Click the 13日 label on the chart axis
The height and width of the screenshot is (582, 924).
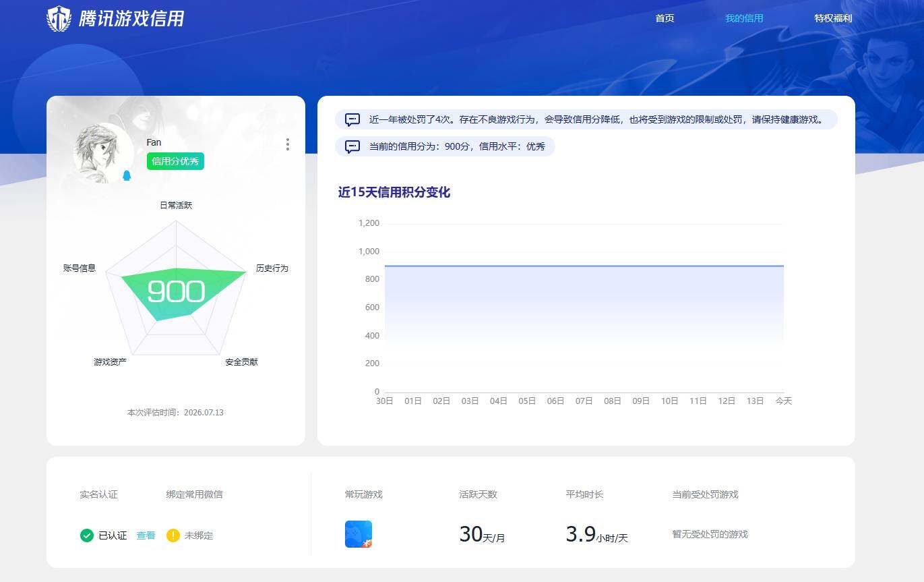tap(755, 401)
